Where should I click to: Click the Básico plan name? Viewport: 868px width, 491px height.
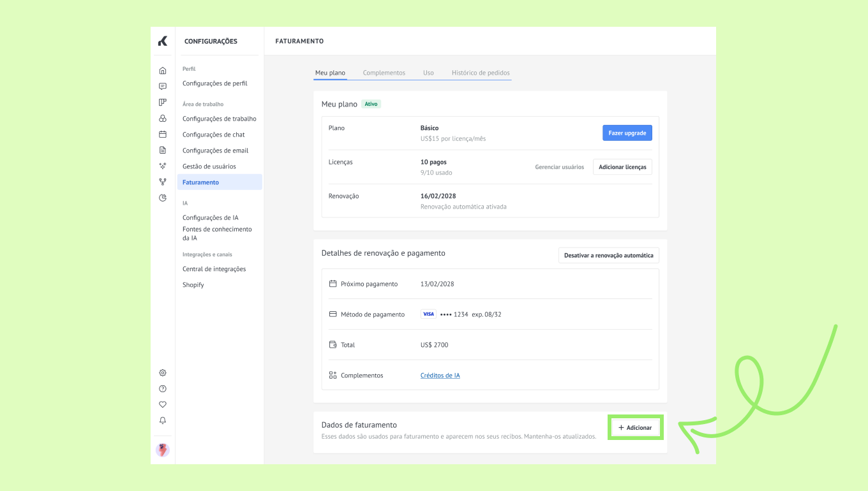[430, 128]
